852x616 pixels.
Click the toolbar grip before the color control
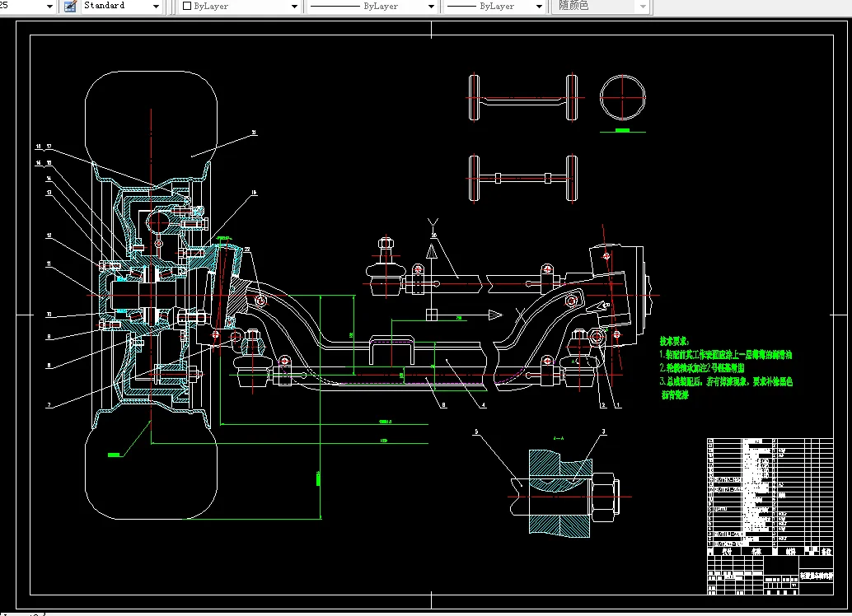point(173,7)
